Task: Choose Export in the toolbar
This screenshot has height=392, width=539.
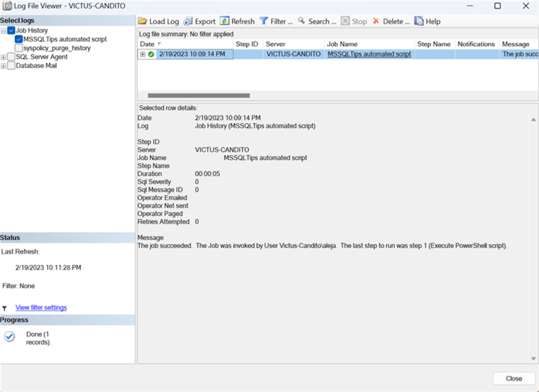Action: coord(199,22)
